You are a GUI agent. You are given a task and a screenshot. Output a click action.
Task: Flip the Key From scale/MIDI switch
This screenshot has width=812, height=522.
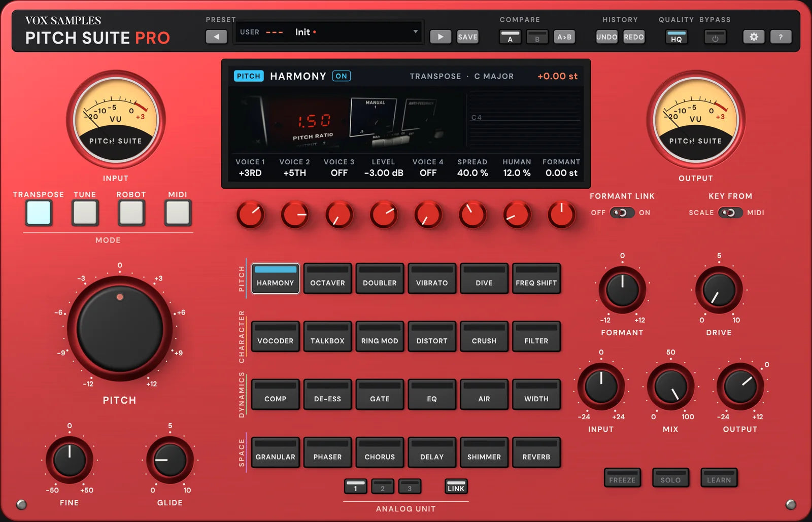point(730,213)
